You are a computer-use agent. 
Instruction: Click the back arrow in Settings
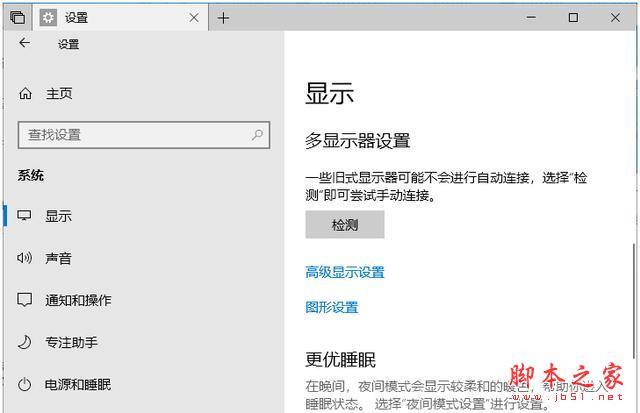[x=24, y=44]
